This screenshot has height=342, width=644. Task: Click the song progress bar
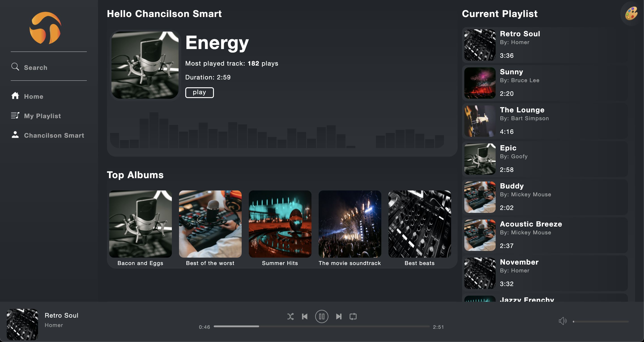[x=322, y=327]
